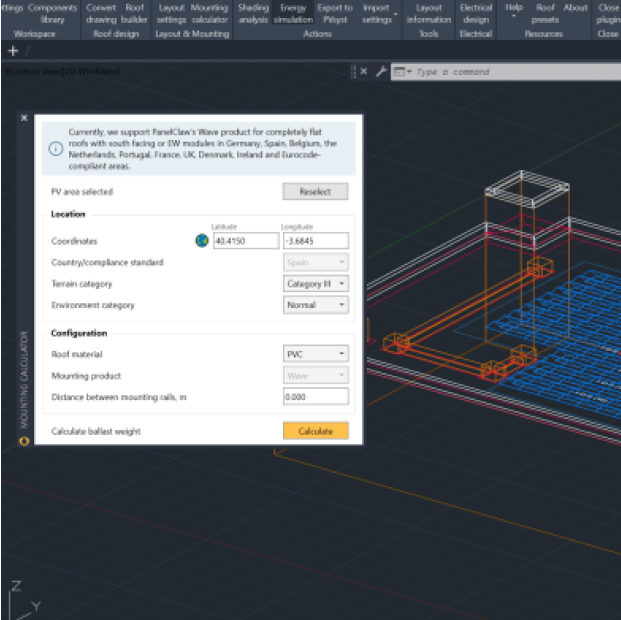Viewport: 621px width, 620px height.
Task: Click the info icon in the notice banner
Action: pyautogui.click(x=55, y=148)
